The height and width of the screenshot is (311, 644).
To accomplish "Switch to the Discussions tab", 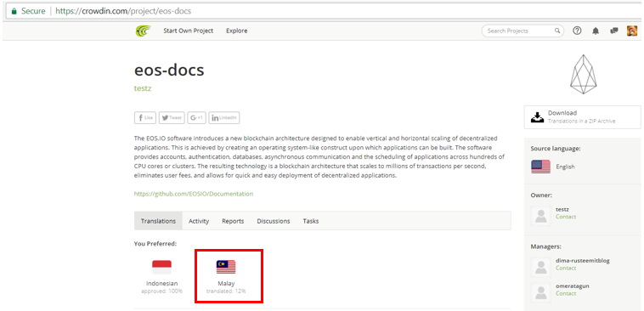I will [274, 221].
